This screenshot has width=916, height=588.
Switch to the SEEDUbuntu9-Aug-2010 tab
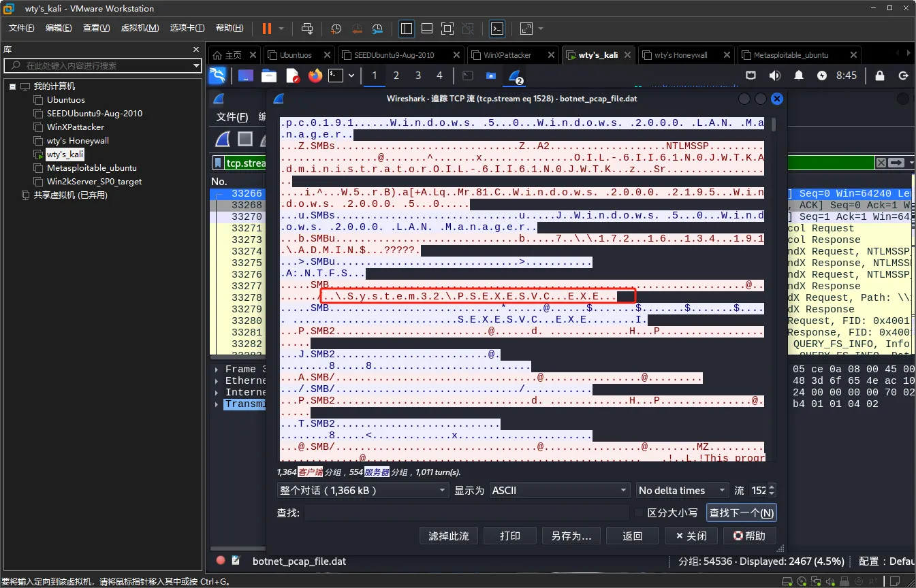point(401,55)
